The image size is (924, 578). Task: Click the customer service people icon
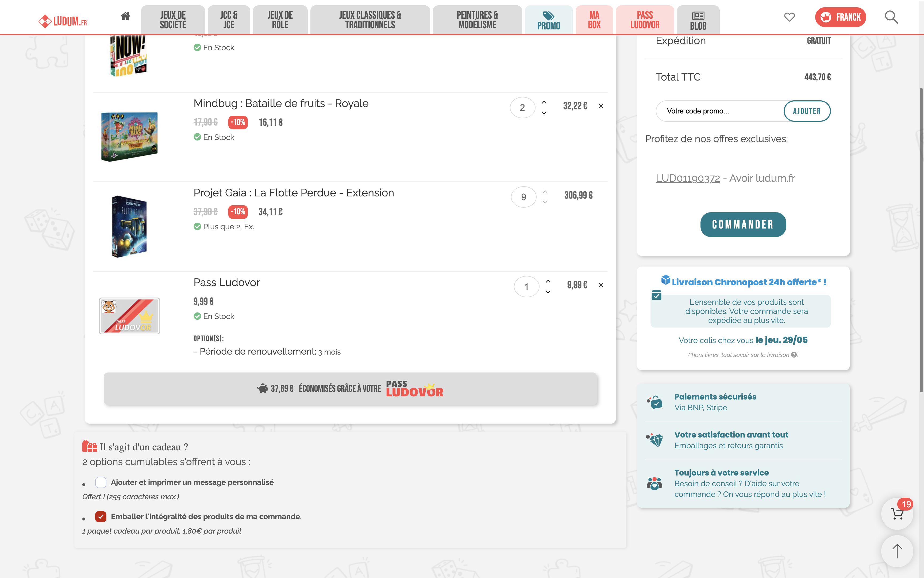[655, 484]
